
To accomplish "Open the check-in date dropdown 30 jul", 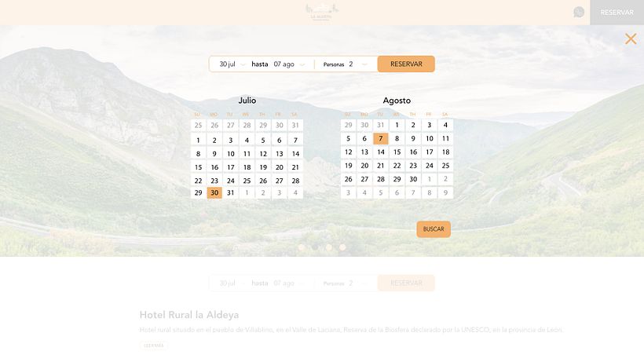I will click(x=232, y=64).
